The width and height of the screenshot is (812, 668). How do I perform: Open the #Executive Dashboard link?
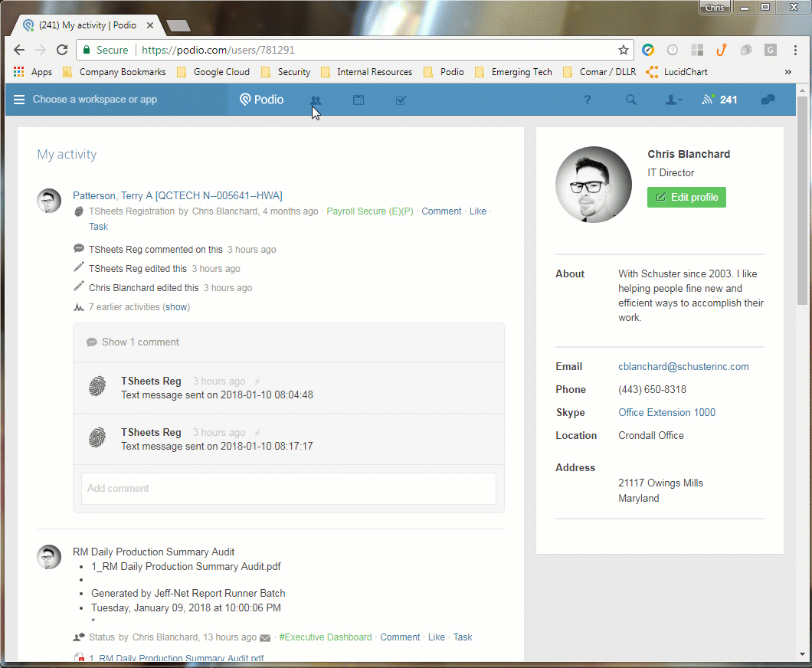point(326,637)
